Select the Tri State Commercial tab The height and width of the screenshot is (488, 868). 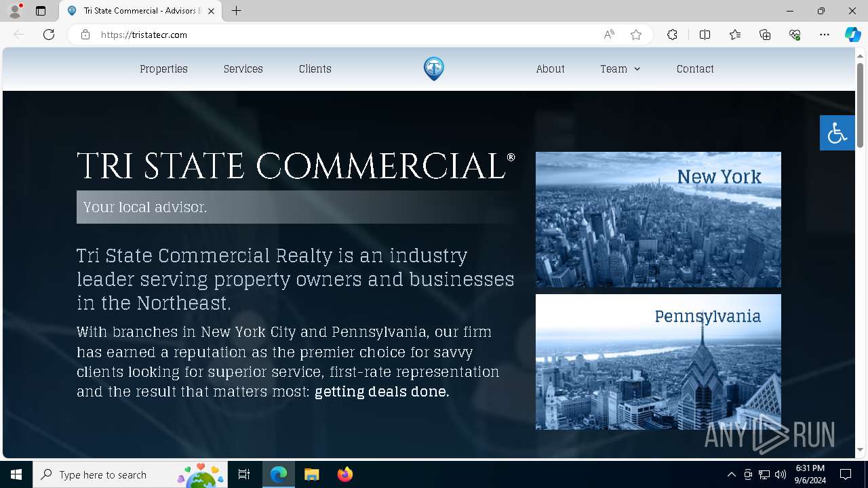[x=141, y=11]
